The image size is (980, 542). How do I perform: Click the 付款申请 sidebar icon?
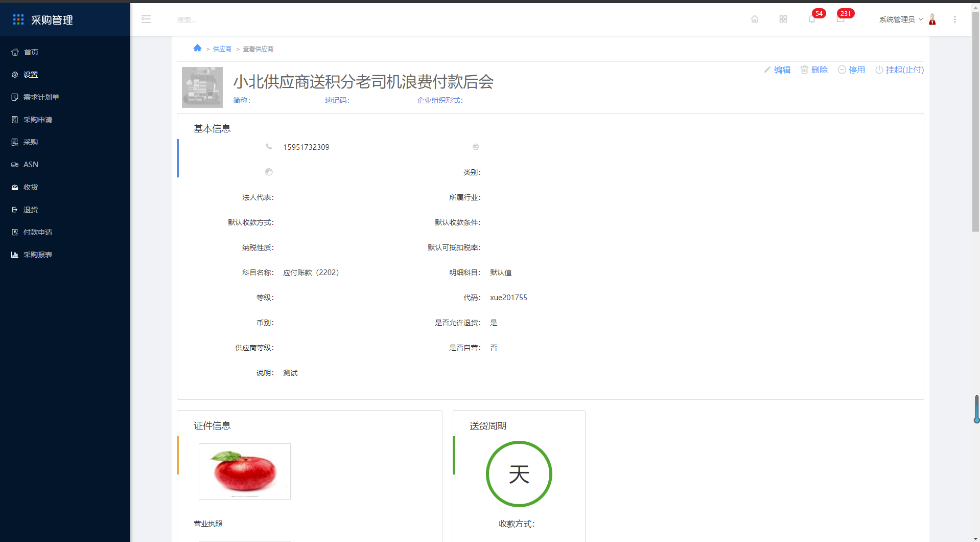pyautogui.click(x=15, y=232)
